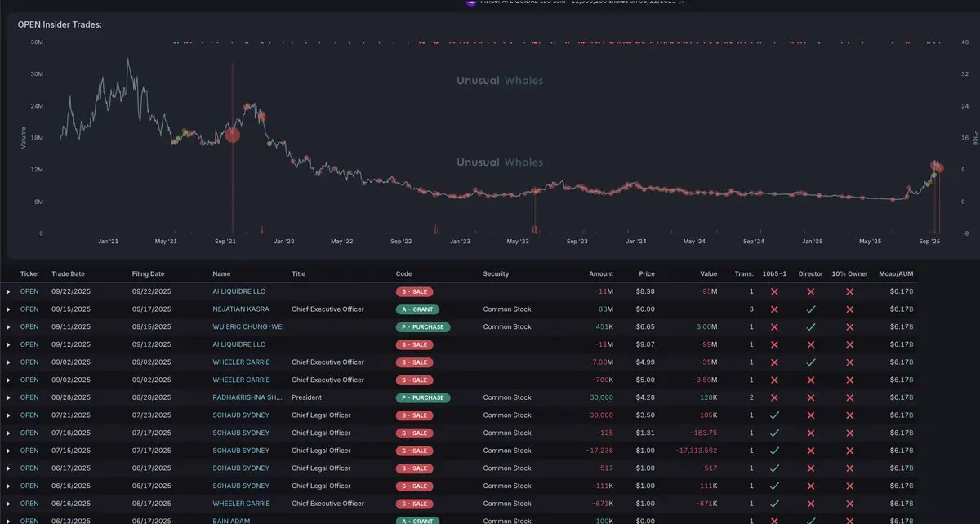980x524 pixels.
Task: Click 10b5-1 checkmark in 07/16/2025 SCHAUB row
Action: [774, 433]
